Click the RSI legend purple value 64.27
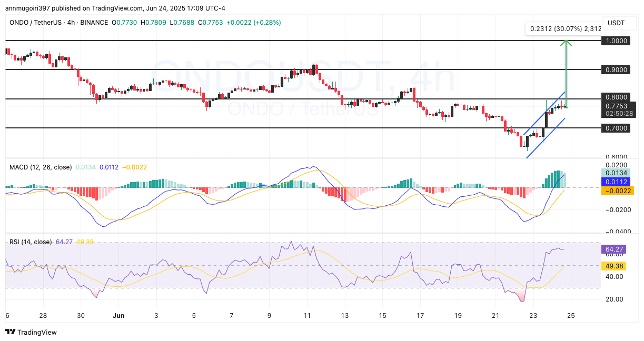This screenshot has height=341, width=644. [64, 242]
